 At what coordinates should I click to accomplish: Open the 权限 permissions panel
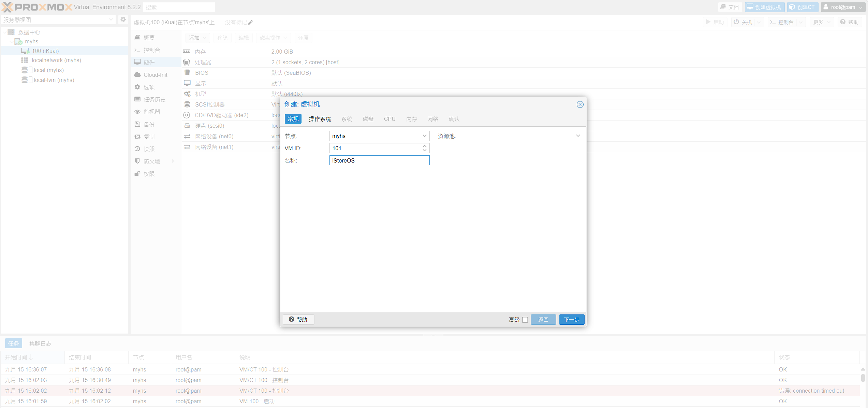click(x=156, y=174)
